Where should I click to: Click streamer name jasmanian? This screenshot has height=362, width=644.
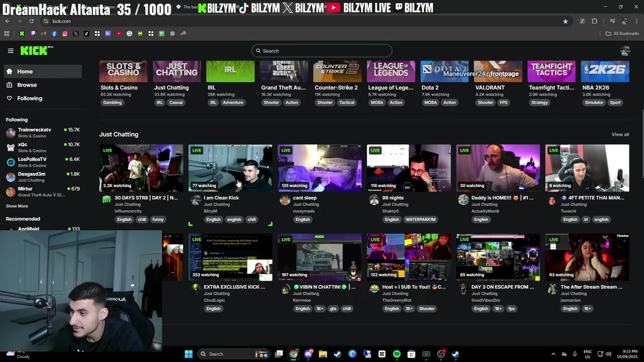(x=571, y=300)
